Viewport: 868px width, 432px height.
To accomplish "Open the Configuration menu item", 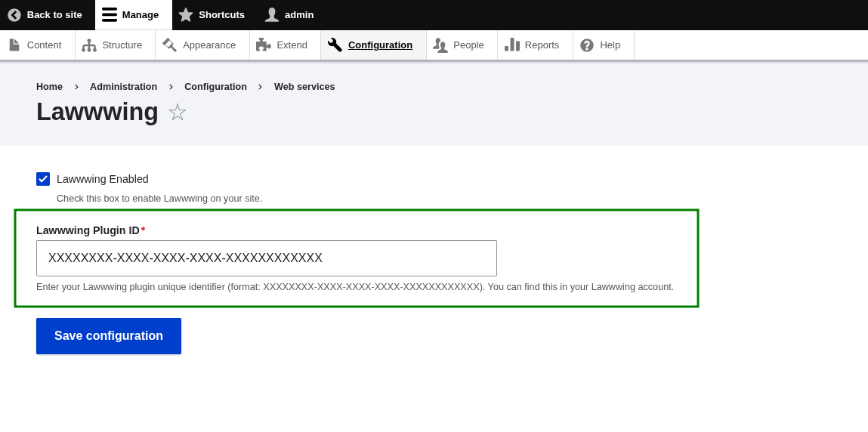I will click(374, 45).
